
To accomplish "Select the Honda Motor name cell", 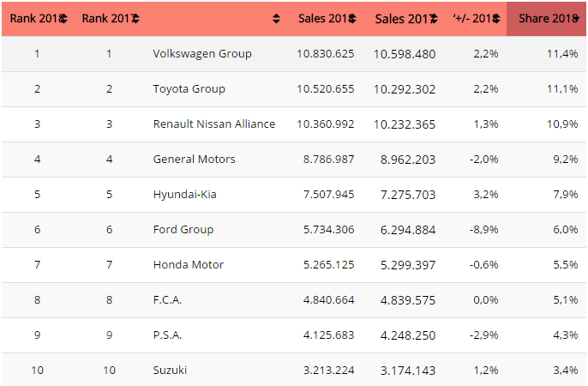I will click(x=189, y=265).
